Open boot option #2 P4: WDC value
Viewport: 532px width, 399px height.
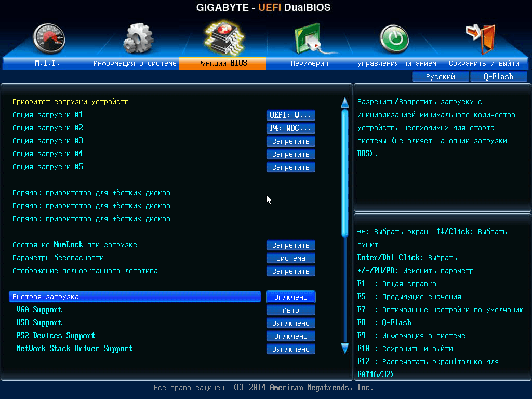[291, 128]
